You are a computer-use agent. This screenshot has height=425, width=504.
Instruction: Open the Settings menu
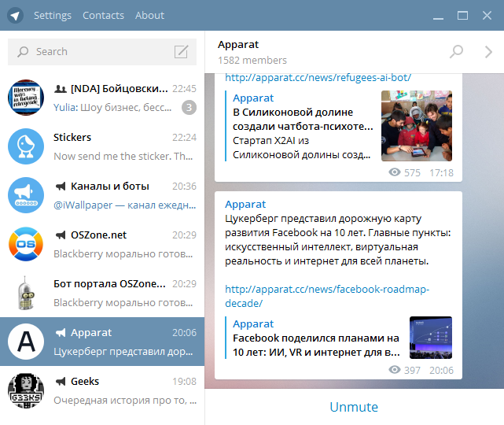(53, 15)
